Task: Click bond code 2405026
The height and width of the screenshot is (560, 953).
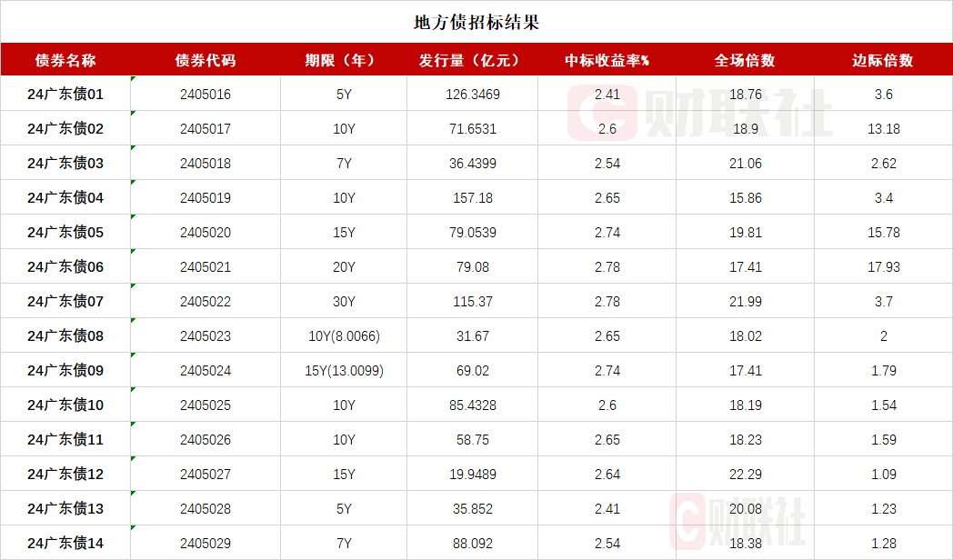Action: (206, 440)
